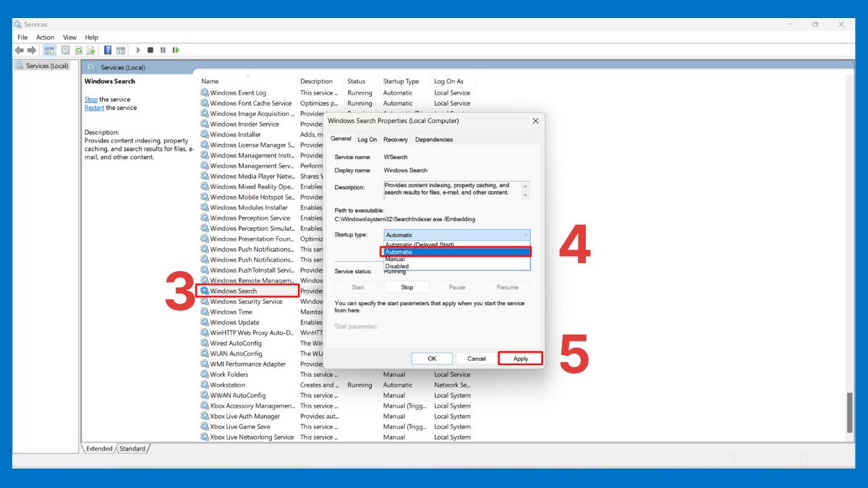This screenshot has height=488, width=868.
Task: Sort by the Status column header
Action: tap(356, 81)
